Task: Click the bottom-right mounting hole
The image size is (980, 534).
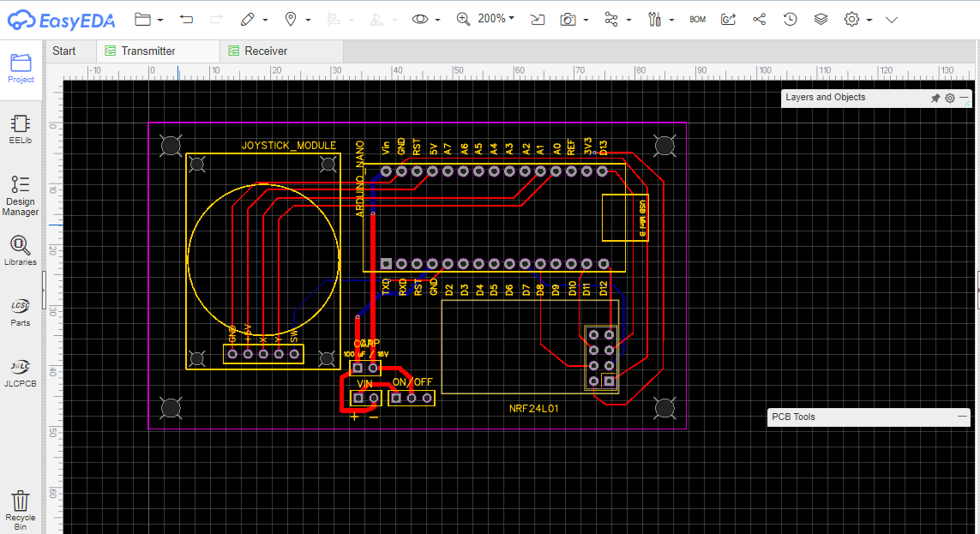Action: click(x=664, y=408)
